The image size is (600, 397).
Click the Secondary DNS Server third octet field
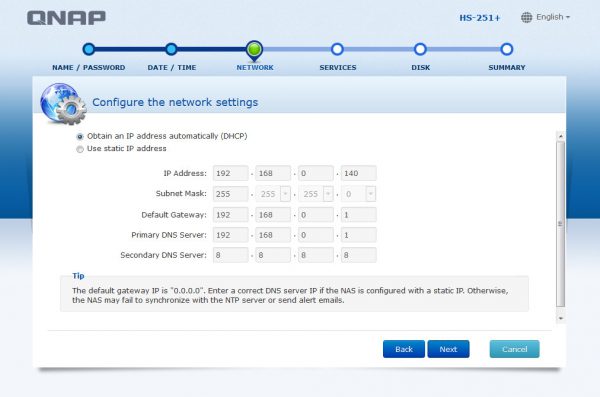point(316,255)
